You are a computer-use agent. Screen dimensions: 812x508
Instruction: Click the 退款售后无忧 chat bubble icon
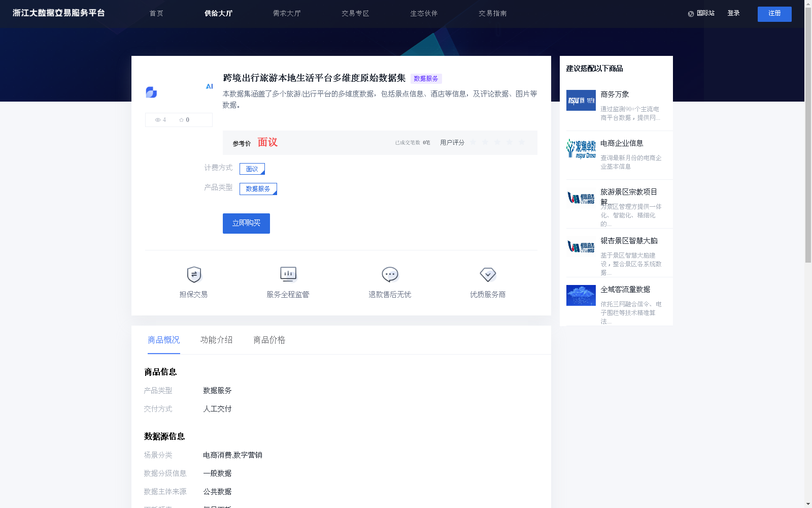tap(390, 275)
